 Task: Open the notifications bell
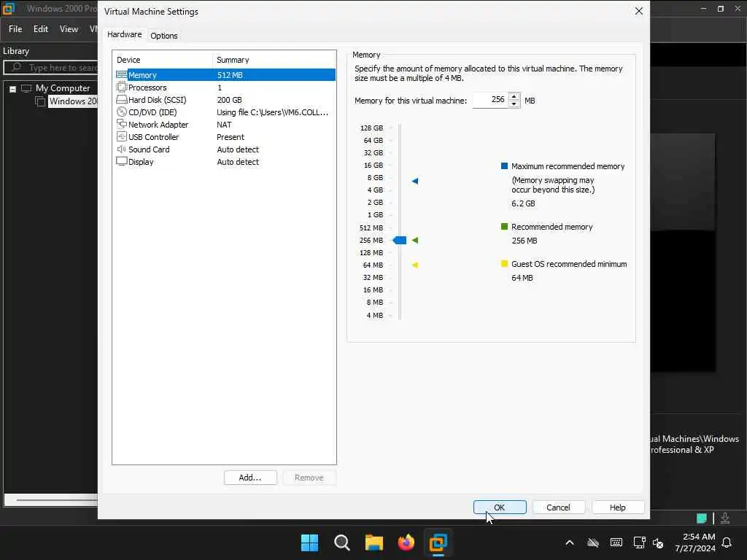pos(727,542)
